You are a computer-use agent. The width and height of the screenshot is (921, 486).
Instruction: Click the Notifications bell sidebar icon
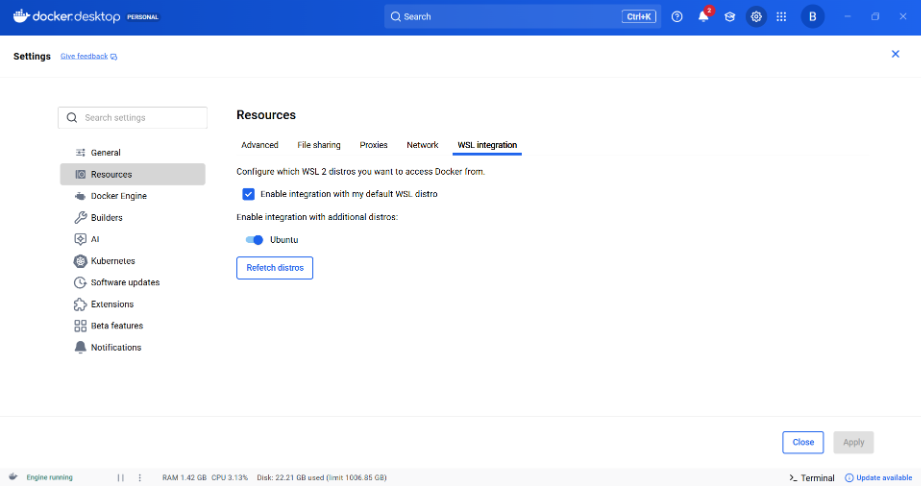(80, 347)
